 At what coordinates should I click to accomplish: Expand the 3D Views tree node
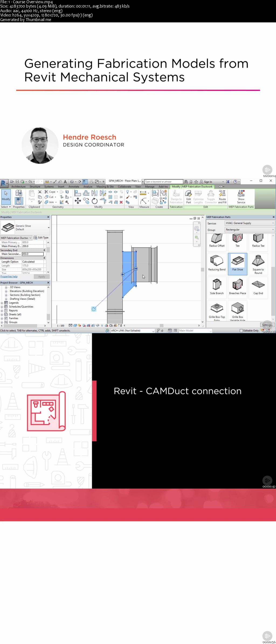pos(6,287)
